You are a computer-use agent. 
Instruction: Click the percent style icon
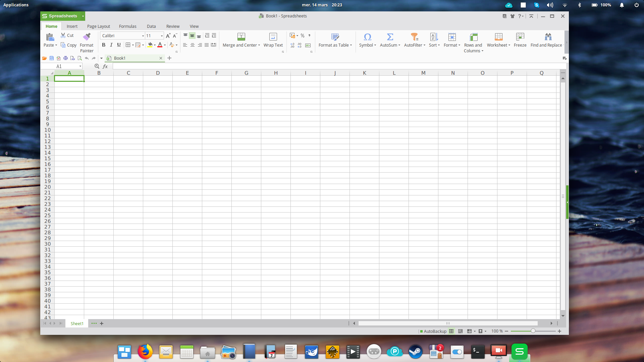[303, 36]
